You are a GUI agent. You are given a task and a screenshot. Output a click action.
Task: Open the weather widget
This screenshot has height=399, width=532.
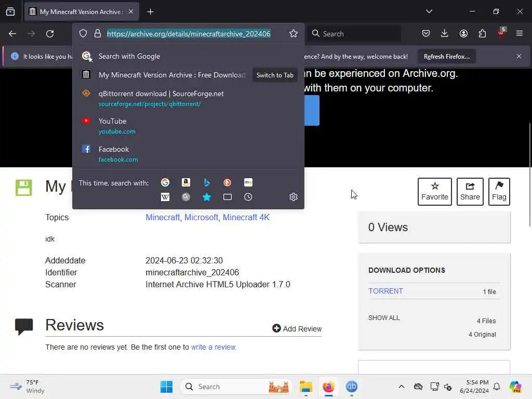coord(27,387)
